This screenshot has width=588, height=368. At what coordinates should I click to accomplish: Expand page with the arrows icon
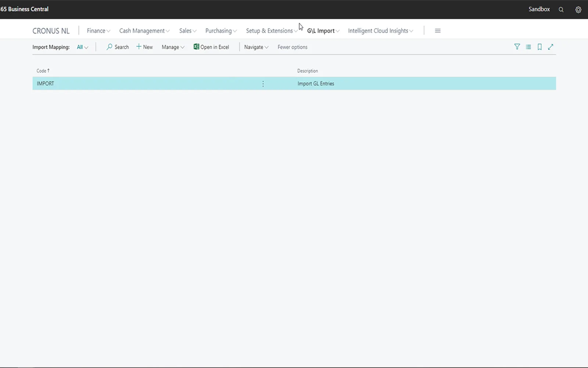pos(551,47)
